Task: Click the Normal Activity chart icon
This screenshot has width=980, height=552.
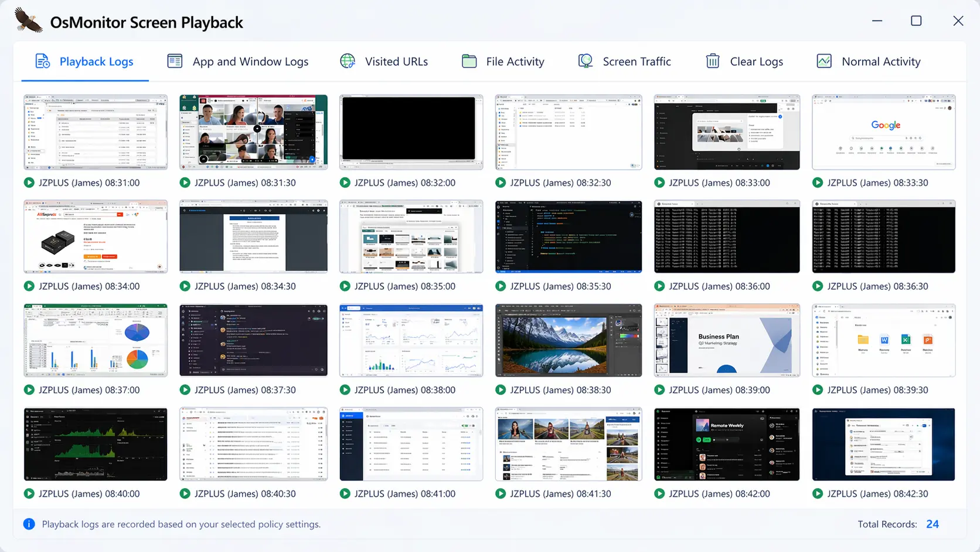Action: [x=824, y=61]
